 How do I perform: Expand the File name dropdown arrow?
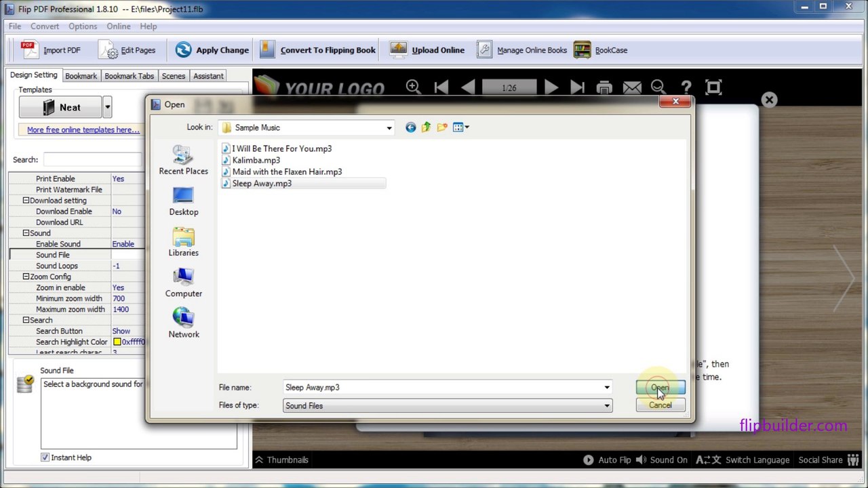point(606,388)
